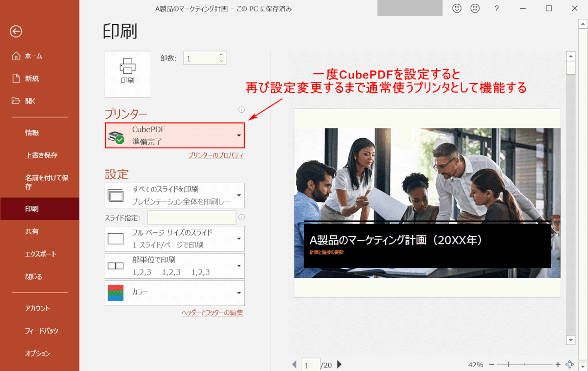Viewport: 588px width, 371px height.
Task: Open プリンターのプロパティ link
Action: [x=216, y=156]
